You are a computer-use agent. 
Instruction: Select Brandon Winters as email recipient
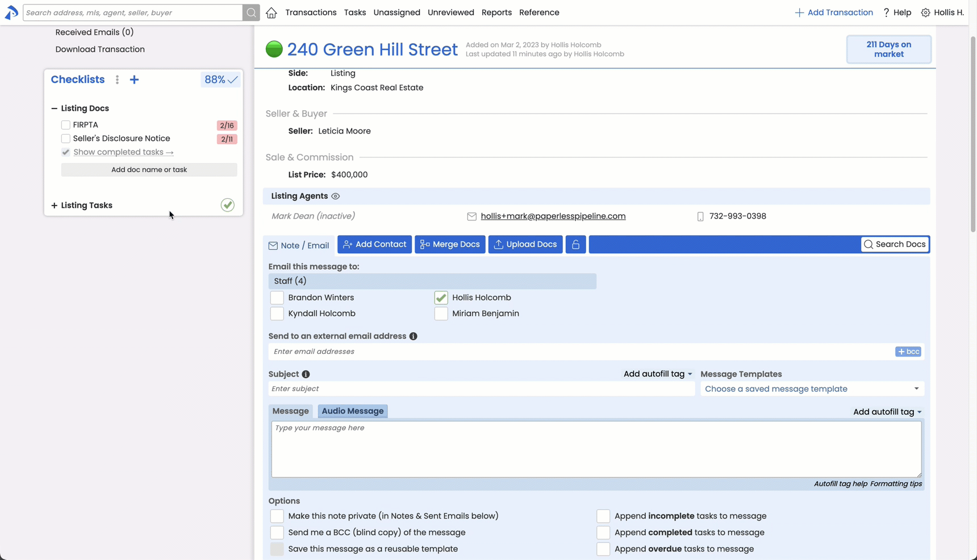[277, 298]
